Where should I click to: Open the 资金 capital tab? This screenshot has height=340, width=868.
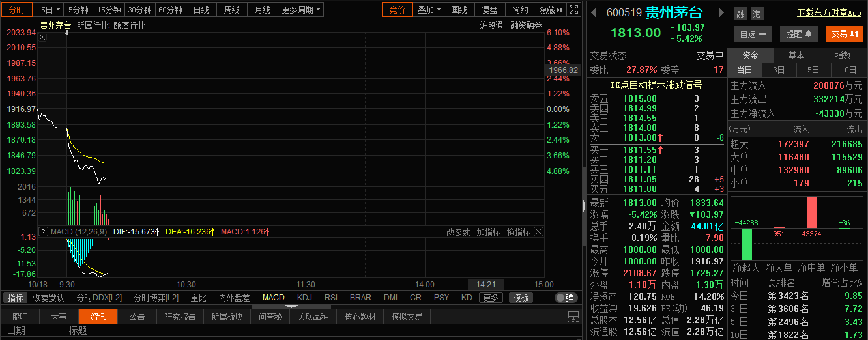point(750,55)
